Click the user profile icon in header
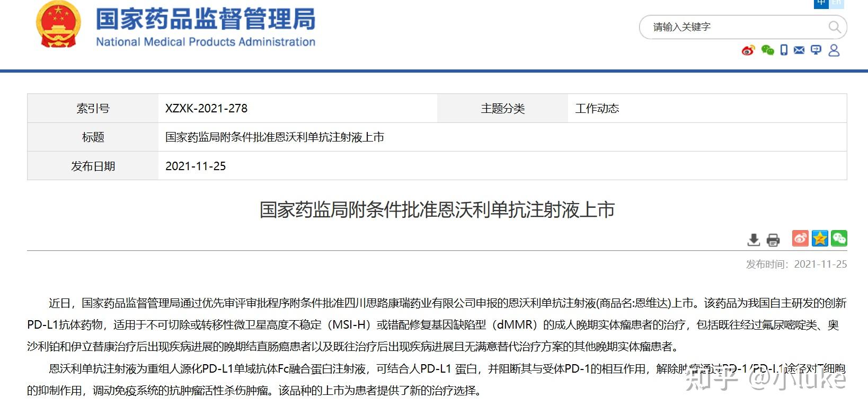The width and height of the screenshot is (868, 414). [x=834, y=50]
